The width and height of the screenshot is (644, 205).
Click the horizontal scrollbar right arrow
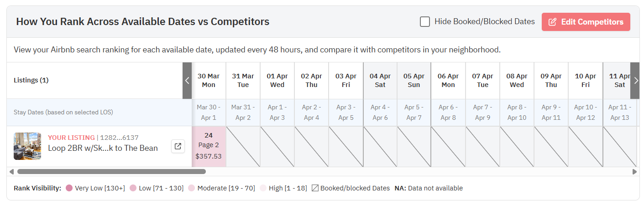(x=634, y=172)
